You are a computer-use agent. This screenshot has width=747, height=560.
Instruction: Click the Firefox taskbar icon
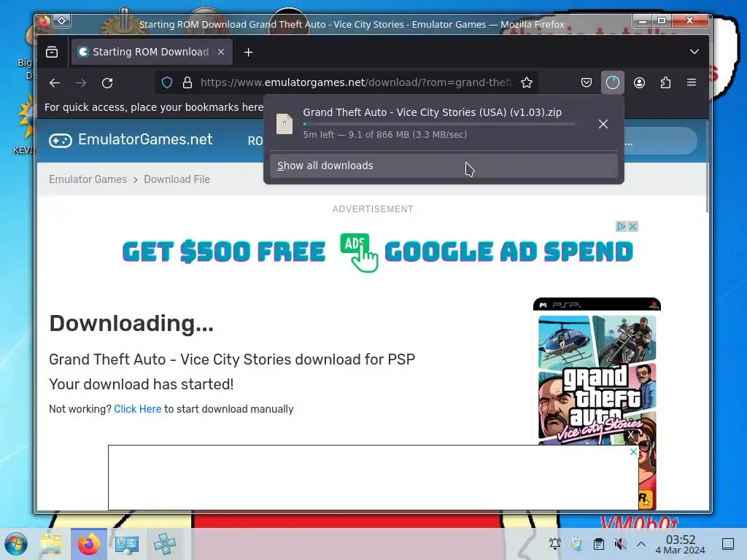[x=88, y=544]
